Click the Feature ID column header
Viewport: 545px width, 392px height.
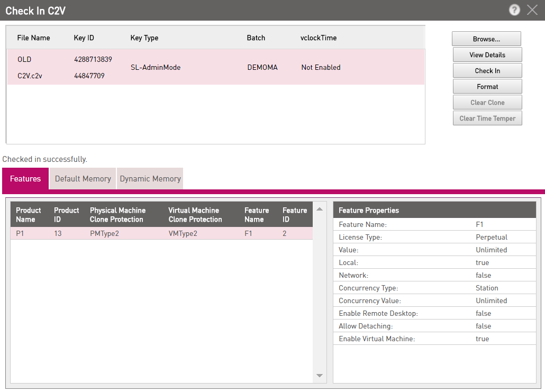click(x=295, y=215)
